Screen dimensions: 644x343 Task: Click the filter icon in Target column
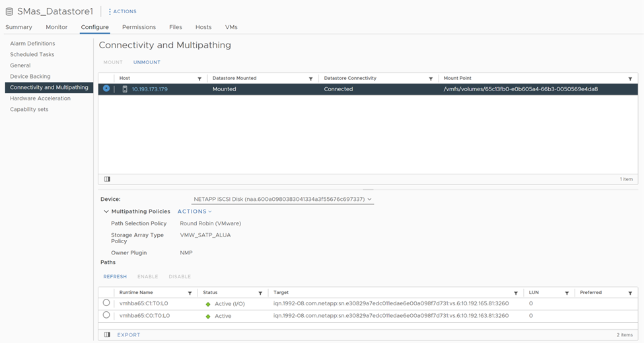pyautogui.click(x=516, y=293)
